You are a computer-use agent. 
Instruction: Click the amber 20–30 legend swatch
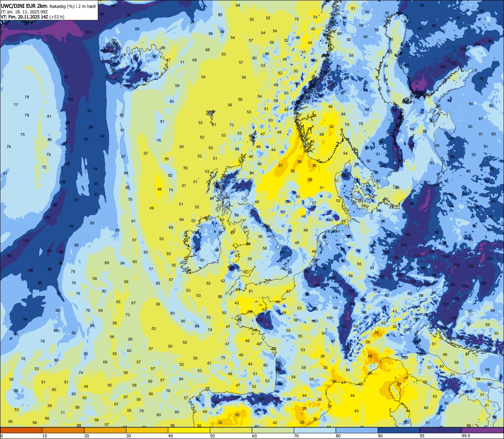[105, 430]
